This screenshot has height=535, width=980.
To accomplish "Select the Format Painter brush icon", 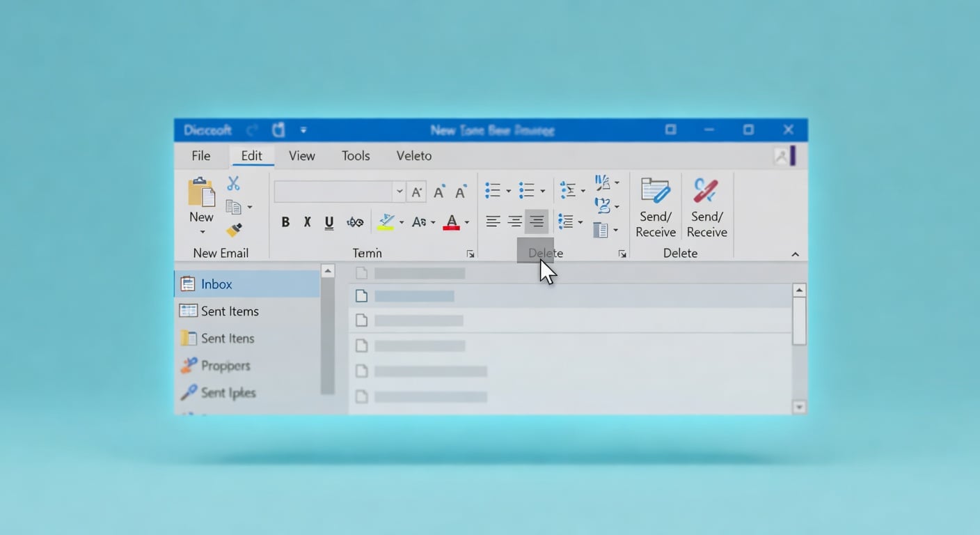I will (234, 230).
